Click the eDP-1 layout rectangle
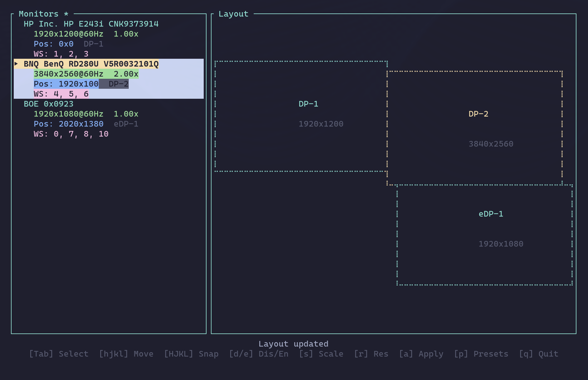Viewport: 588px width, 380px height. pyautogui.click(x=484, y=234)
